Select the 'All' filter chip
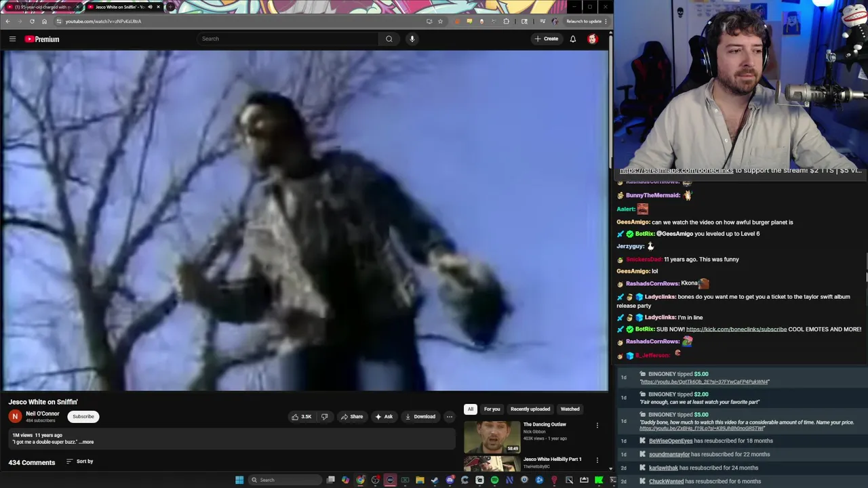This screenshot has height=488, width=868. 470,409
